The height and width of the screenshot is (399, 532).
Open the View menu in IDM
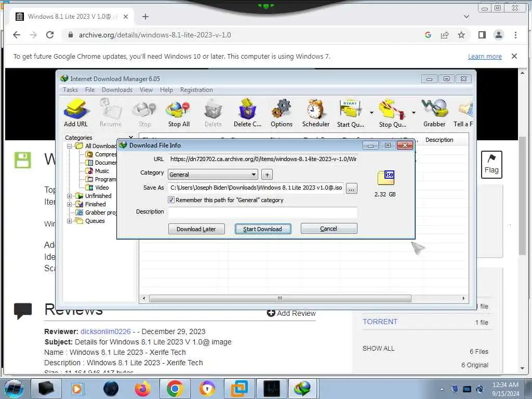[146, 90]
